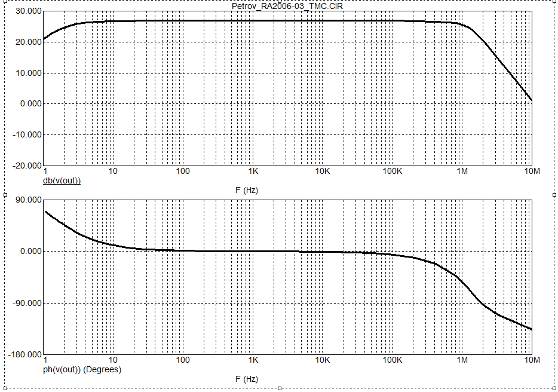Click the F (Hz) label under the gain plot
The width and height of the screenshot is (558, 392).
point(247,190)
